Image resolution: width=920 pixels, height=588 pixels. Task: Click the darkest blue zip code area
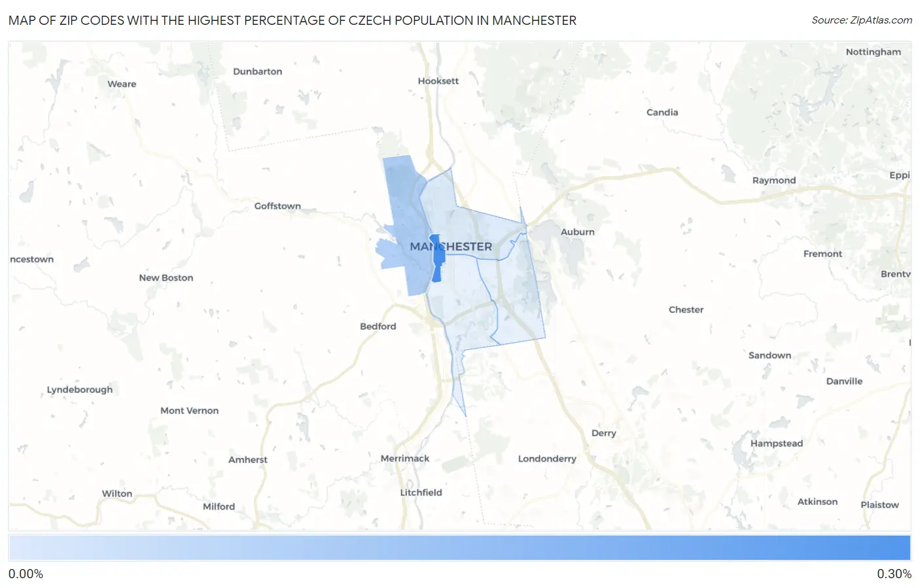pyautogui.click(x=438, y=258)
